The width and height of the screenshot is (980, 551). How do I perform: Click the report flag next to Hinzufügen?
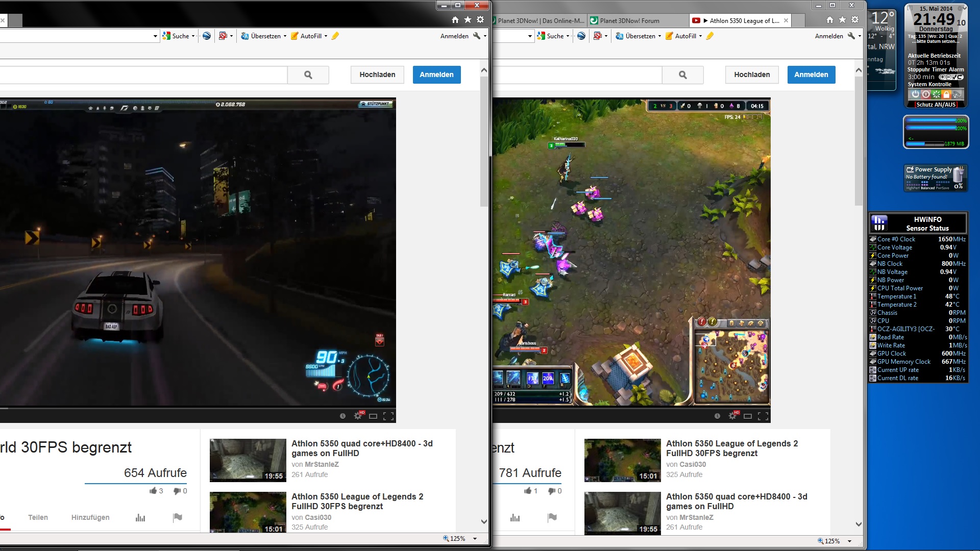(x=178, y=517)
